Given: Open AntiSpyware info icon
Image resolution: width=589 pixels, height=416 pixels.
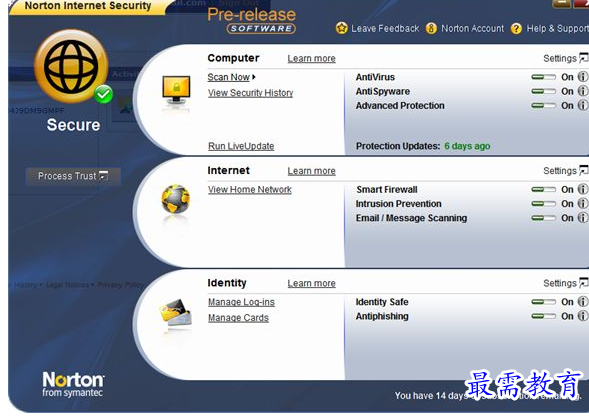Looking at the screenshot, I should (x=582, y=91).
